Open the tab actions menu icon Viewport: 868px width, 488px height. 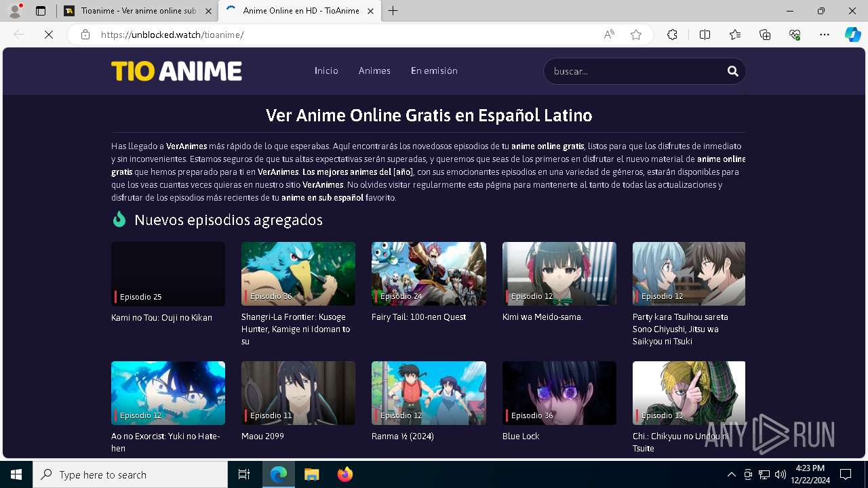[41, 11]
